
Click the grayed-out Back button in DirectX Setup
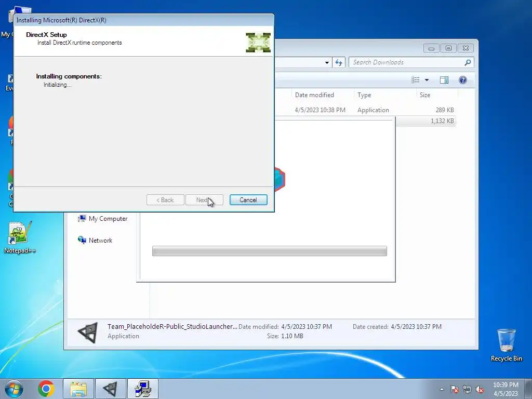(165, 200)
